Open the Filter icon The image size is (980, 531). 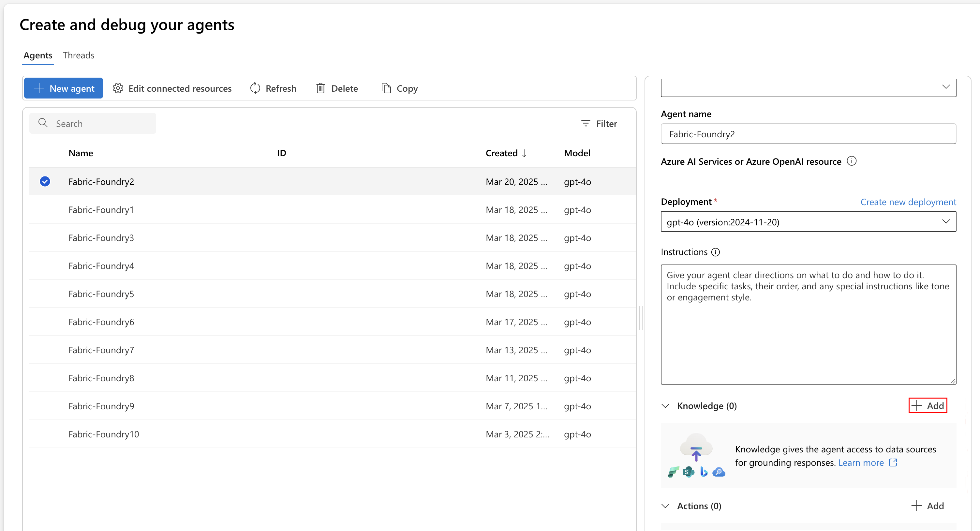[x=586, y=123]
